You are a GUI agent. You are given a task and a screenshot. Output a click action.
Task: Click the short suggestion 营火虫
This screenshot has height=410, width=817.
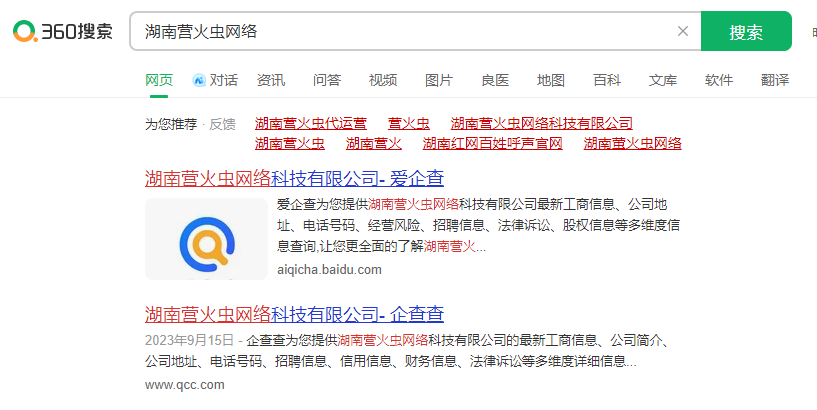(408, 123)
